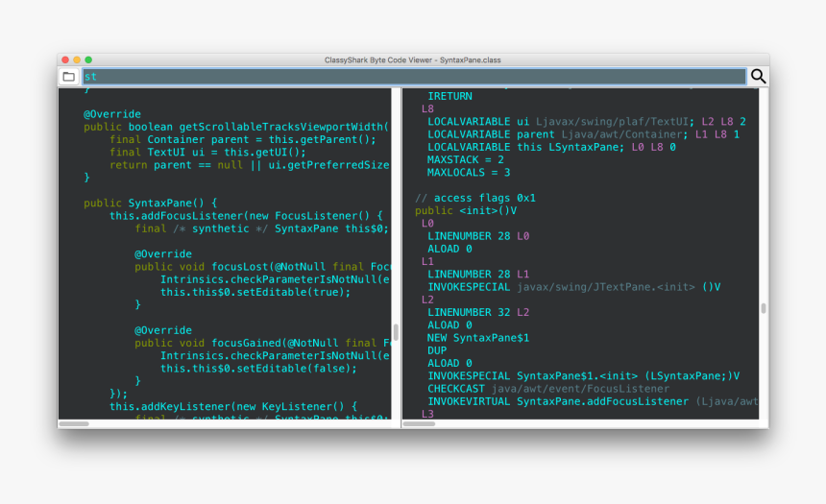Click the 'L8' label line

[427, 109]
